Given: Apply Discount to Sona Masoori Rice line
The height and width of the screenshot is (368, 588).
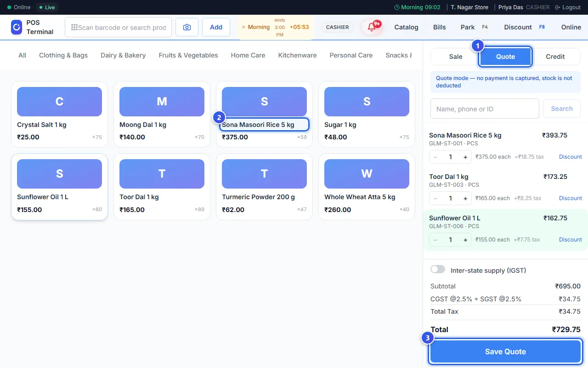Looking at the screenshot, I should click(571, 157).
